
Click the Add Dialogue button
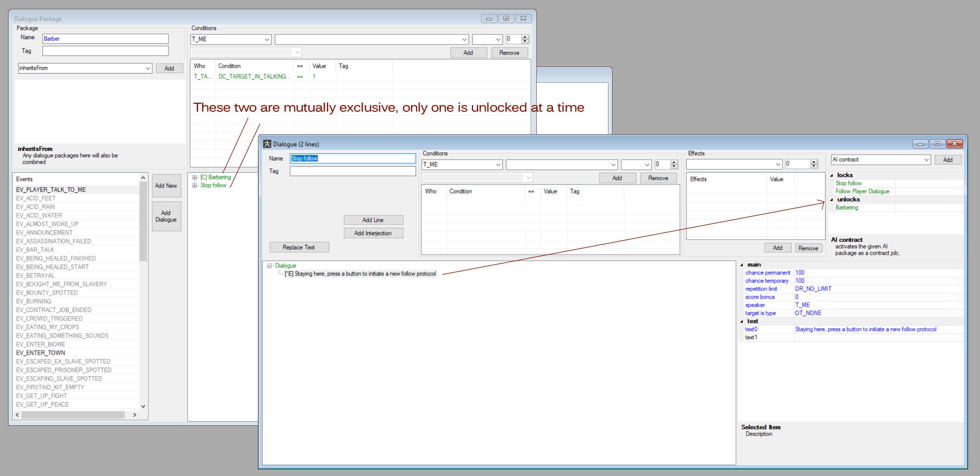pos(166,216)
